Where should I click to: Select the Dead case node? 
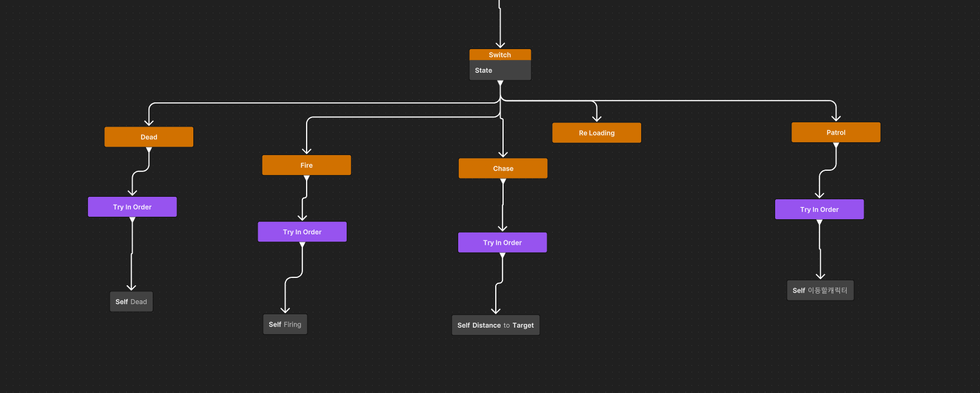point(148,137)
